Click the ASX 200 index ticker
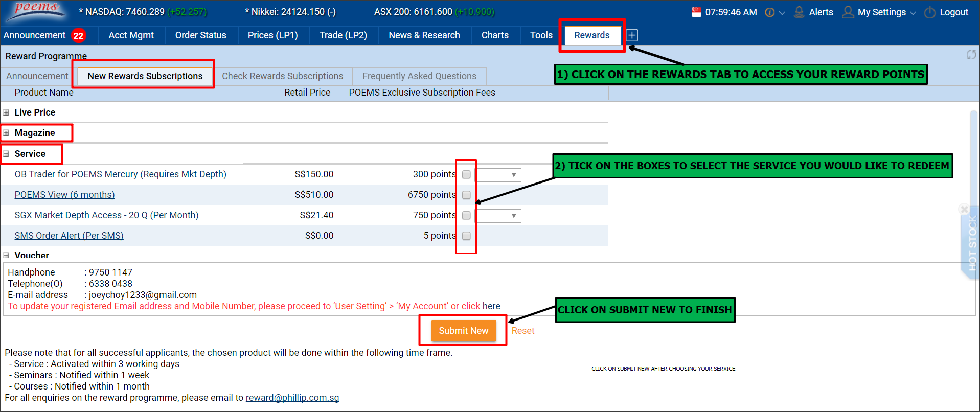980x412 pixels. [434, 12]
